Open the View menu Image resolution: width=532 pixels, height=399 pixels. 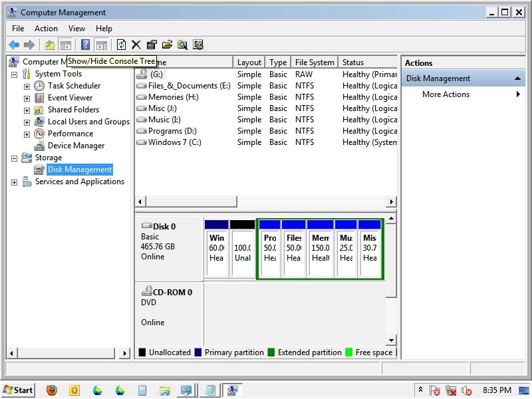[x=76, y=29]
